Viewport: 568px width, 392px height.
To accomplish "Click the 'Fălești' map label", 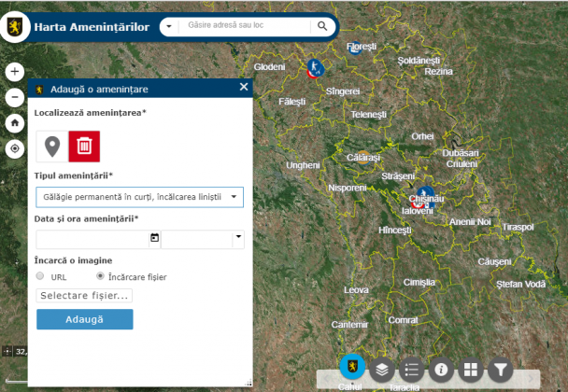I will coord(292,102).
